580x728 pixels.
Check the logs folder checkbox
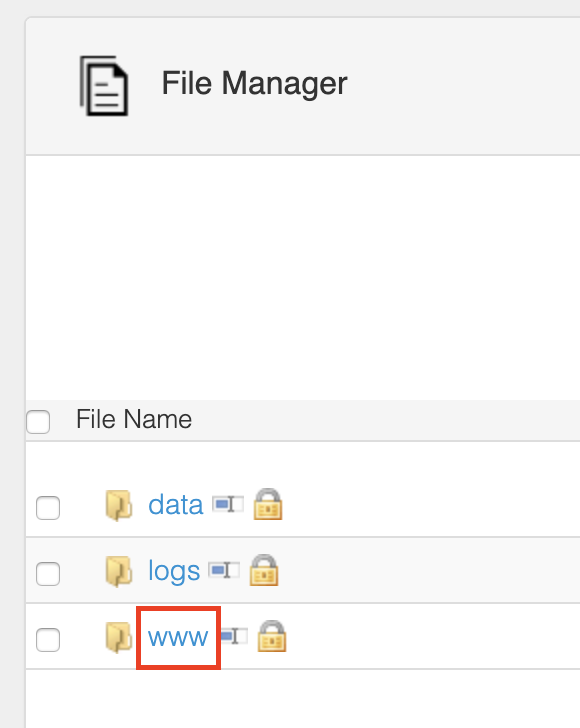[x=48, y=574]
